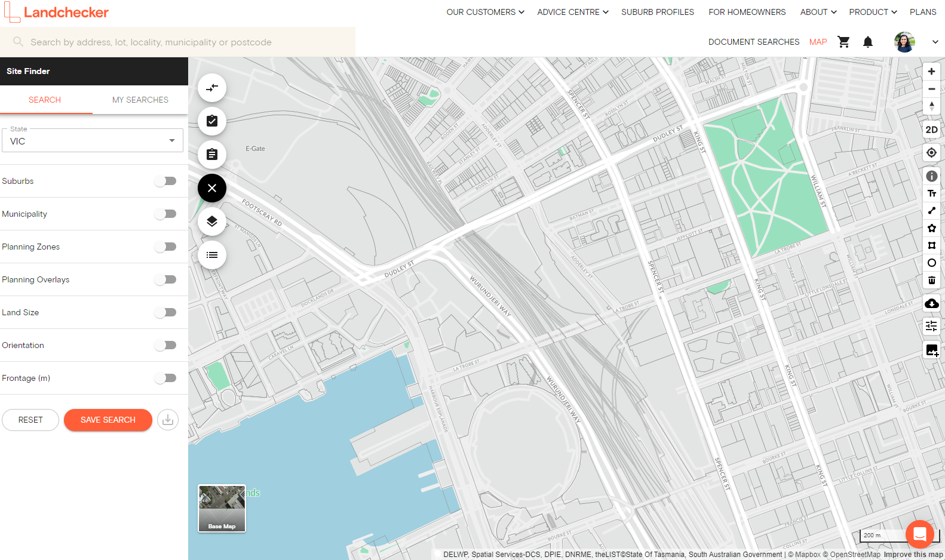The height and width of the screenshot is (560, 945).
Task: Toggle the Suburbs filter
Action: [x=165, y=181]
